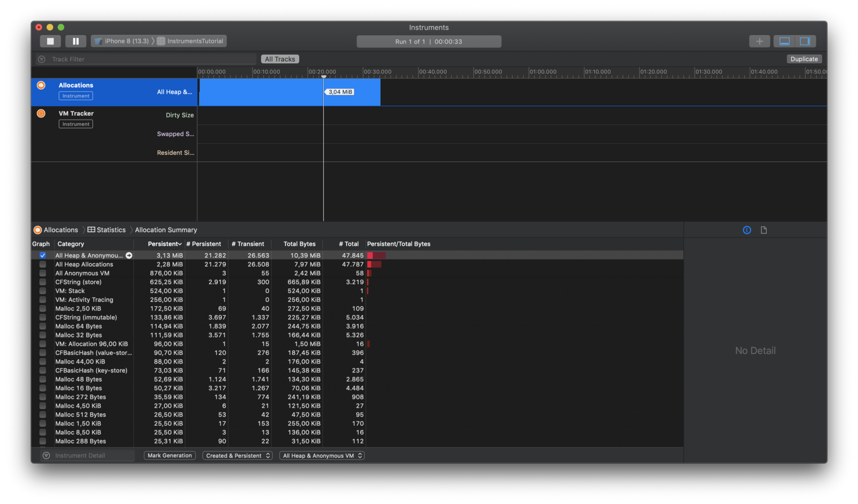
Task: Add a new instrument with plus button
Action: point(759,41)
